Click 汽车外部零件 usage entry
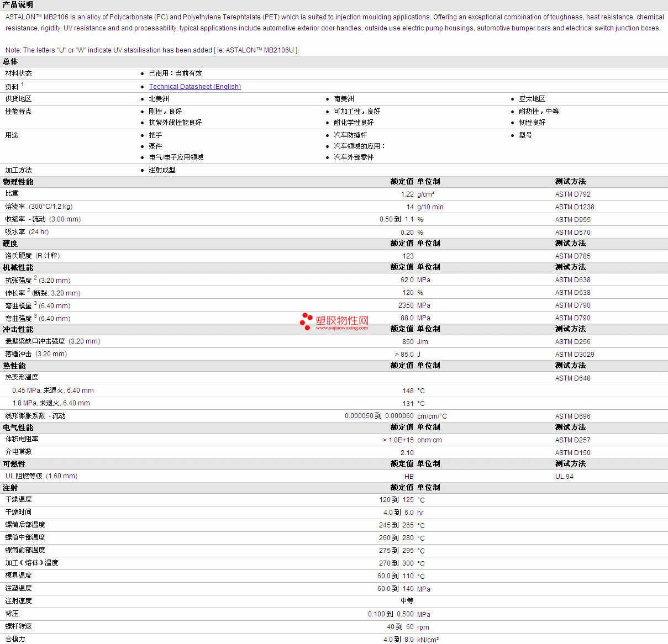 pyautogui.click(x=354, y=157)
